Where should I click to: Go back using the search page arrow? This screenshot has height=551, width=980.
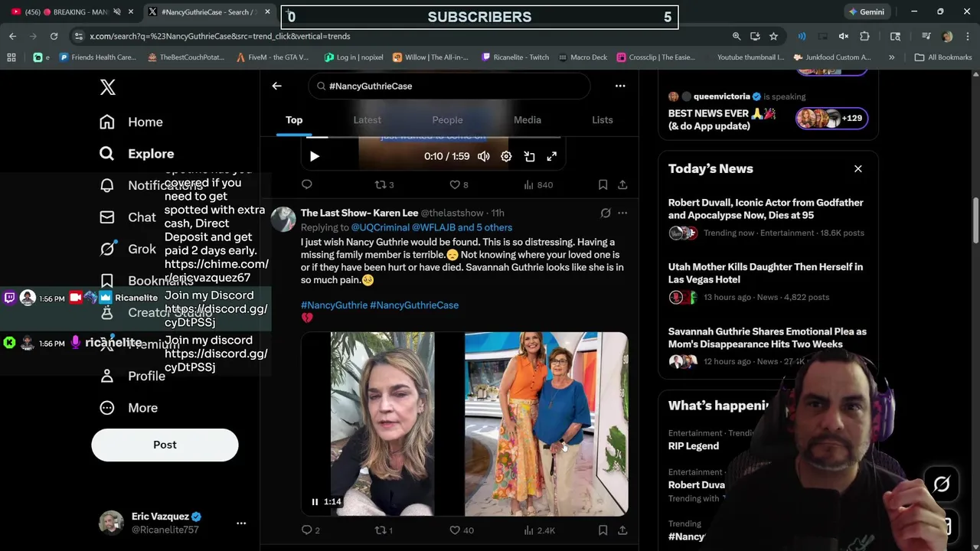coord(276,86)
